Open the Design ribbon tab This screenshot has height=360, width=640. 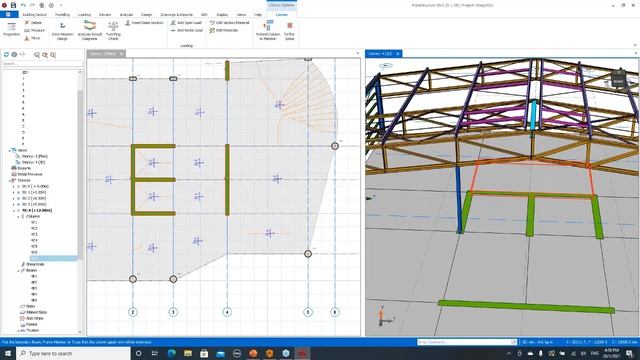147,15
